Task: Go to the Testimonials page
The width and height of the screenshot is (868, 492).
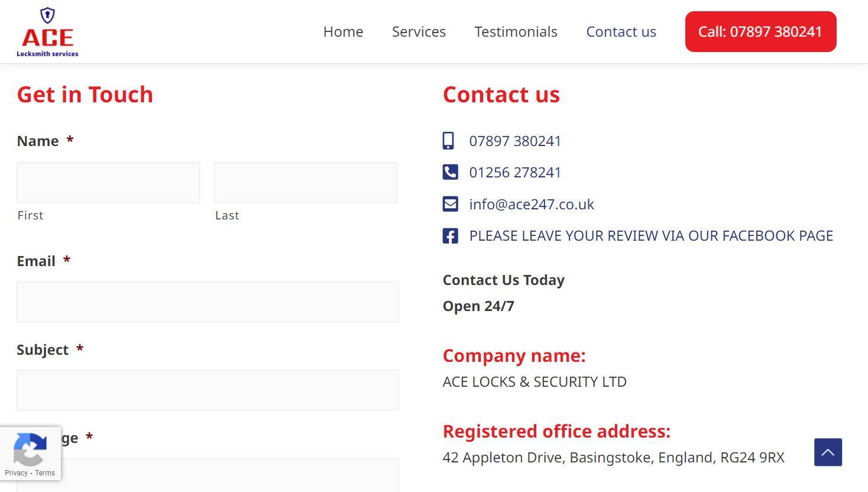Action: 516,32
